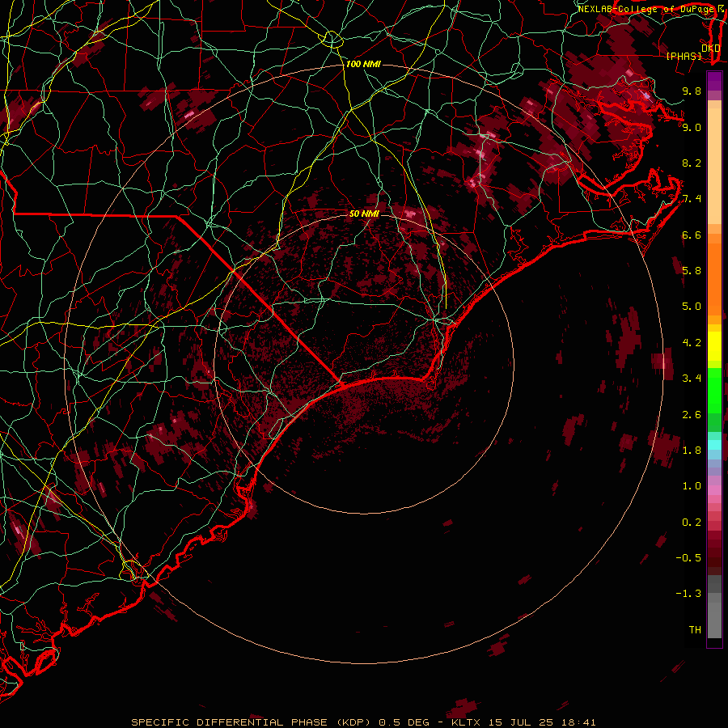
Task: Click the 0.2 value on the scale
Action: pyautogui.click(x=692, y=523)
